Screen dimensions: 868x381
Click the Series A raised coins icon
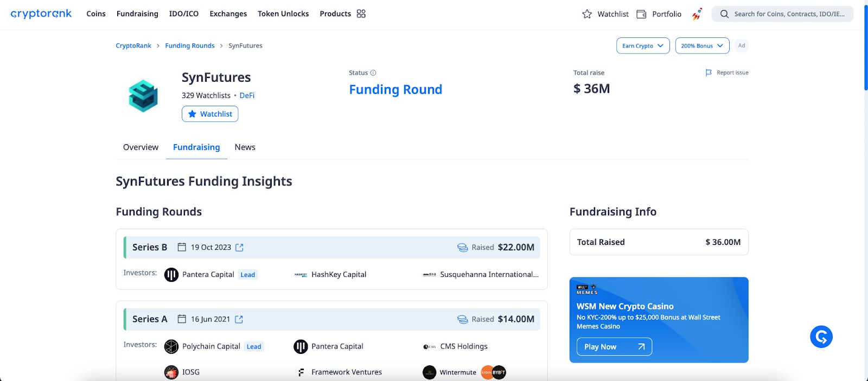(x=463, y=320)
